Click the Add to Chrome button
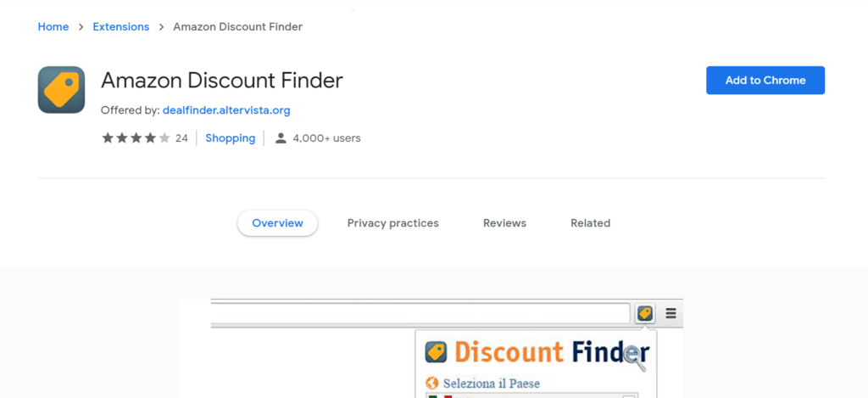Screen dimensions: 868x398 765,81
